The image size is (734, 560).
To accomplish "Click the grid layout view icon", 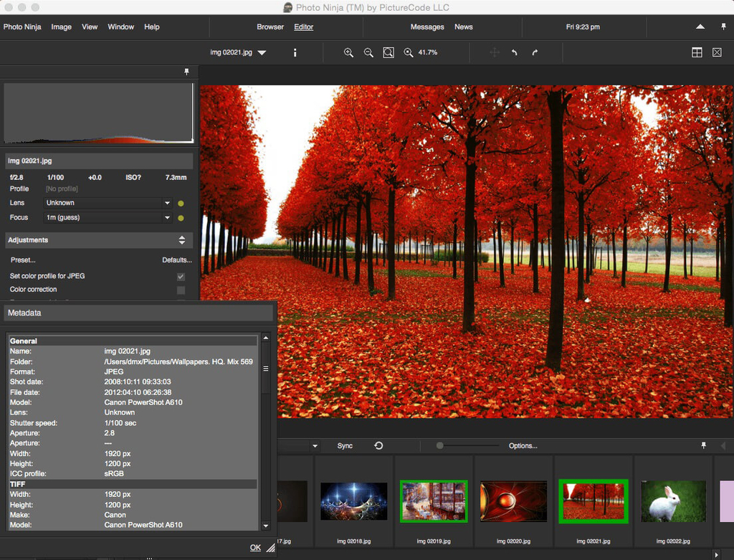I will (696, 52).
